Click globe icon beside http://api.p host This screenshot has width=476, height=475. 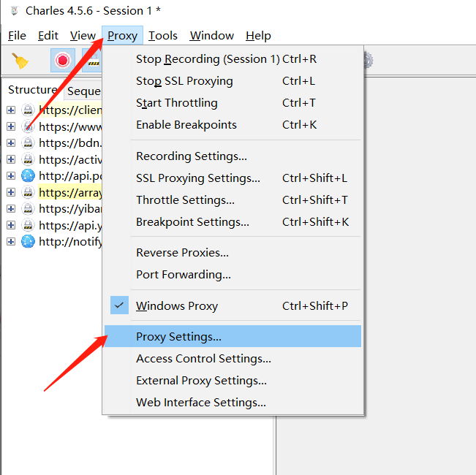(x=28, y=175)
